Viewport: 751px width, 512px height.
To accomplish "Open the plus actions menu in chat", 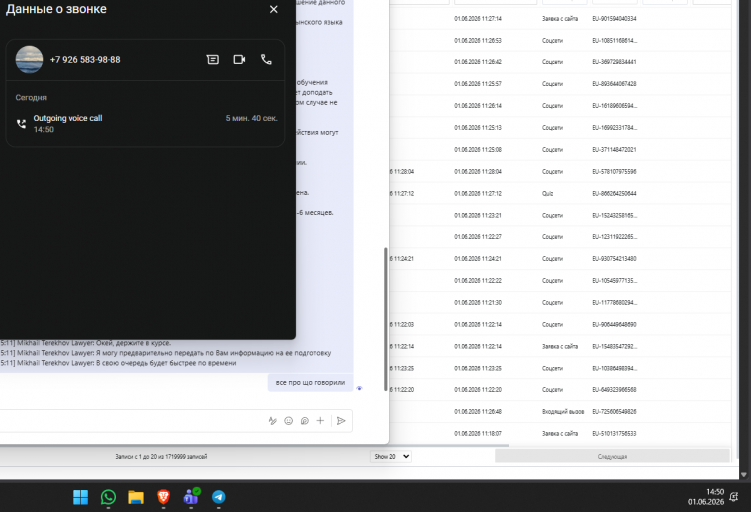I will click(x=320, y=421).
